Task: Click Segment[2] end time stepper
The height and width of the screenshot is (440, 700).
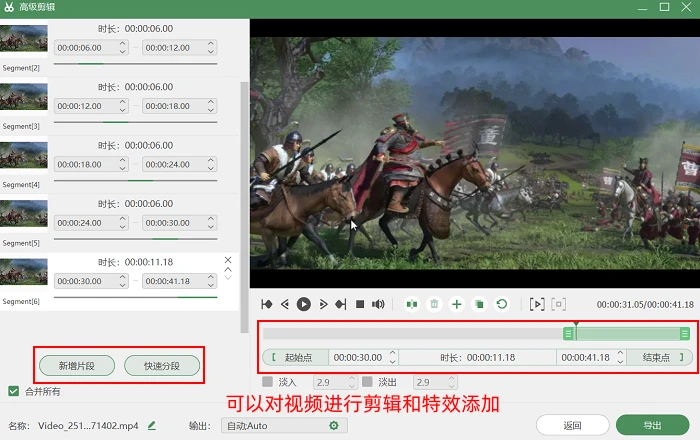Action: pyautogui.click(x=211, y=47)
